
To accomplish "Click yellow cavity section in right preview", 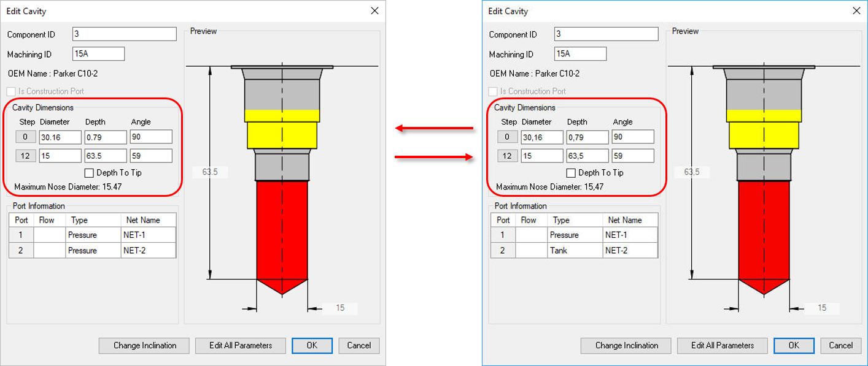I will (x=764, y=130).
